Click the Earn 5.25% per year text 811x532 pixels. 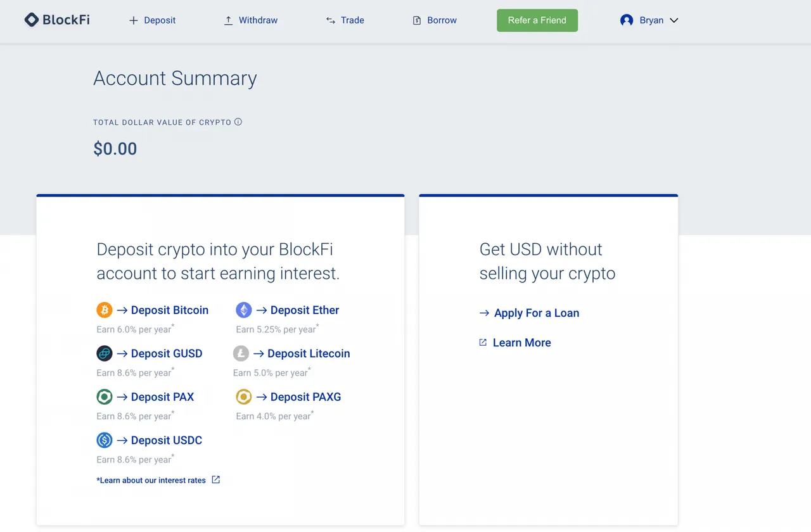[x=278, y=329]
